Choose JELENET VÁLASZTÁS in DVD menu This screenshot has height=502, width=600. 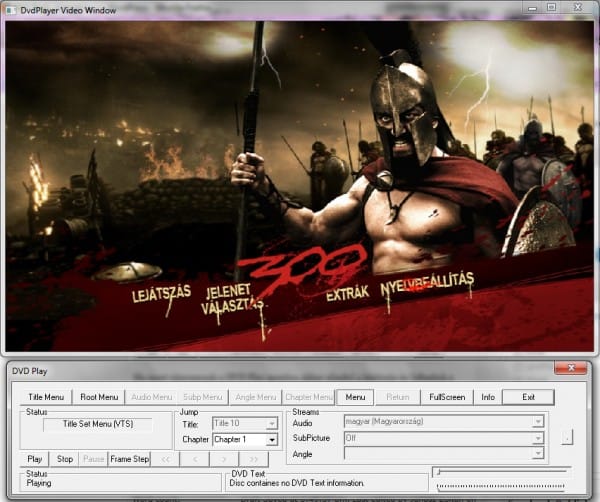231,299
